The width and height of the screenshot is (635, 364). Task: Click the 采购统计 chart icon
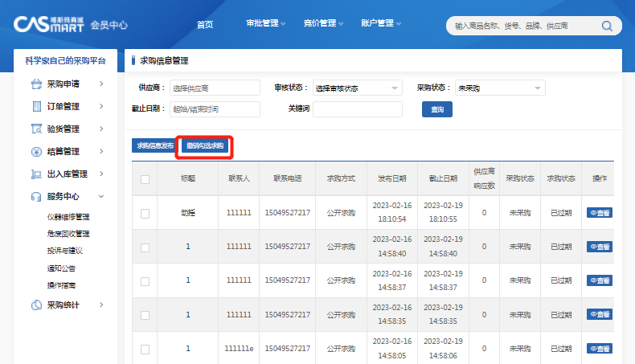(x=36, y=305)
